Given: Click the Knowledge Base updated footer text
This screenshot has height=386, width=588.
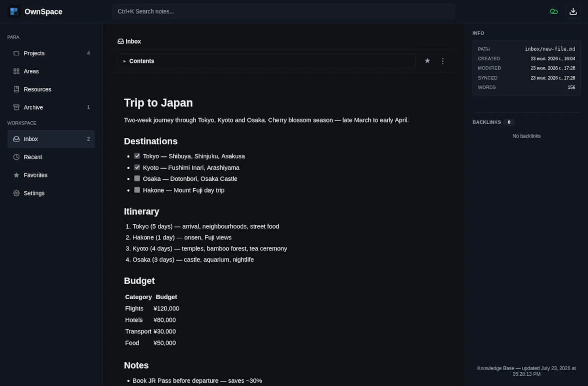Looking at the screenshot, I should tap(526, 371).
